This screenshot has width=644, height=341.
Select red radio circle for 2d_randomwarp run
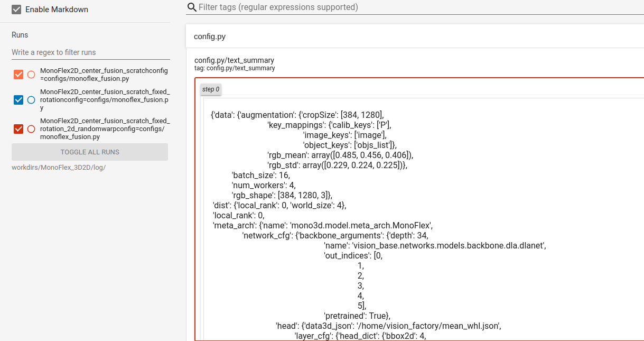click(31, 128)
